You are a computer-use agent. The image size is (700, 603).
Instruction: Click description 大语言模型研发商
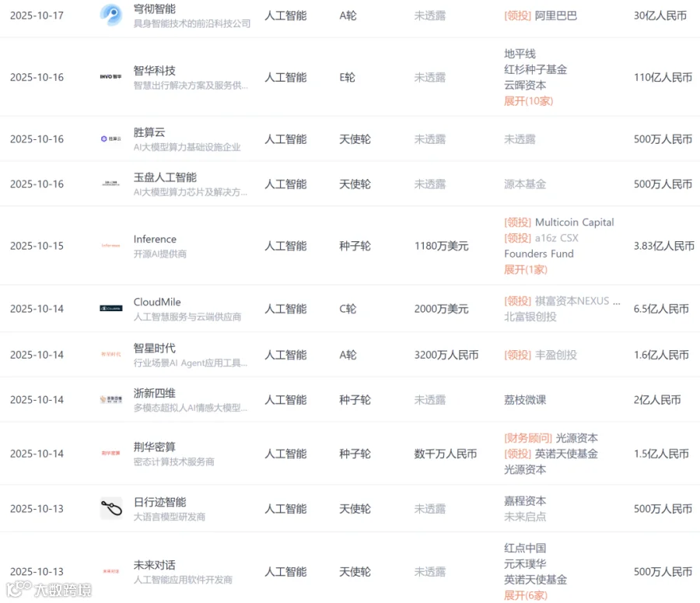(x=170, y=517)
